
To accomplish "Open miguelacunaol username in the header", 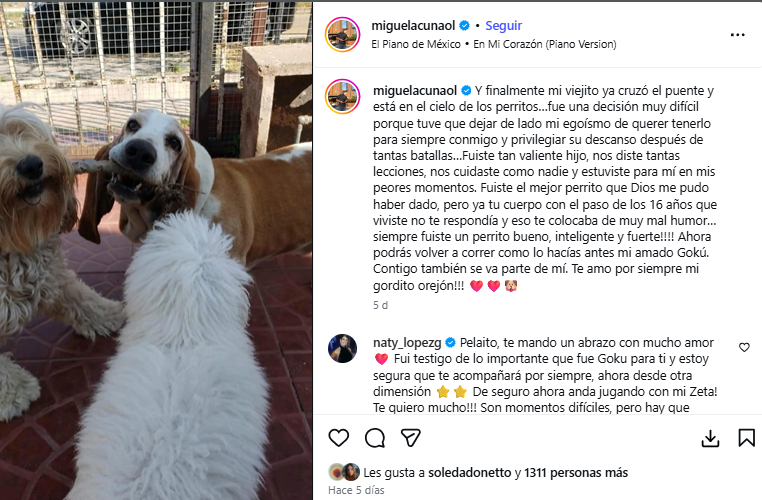I will point(413,25).
